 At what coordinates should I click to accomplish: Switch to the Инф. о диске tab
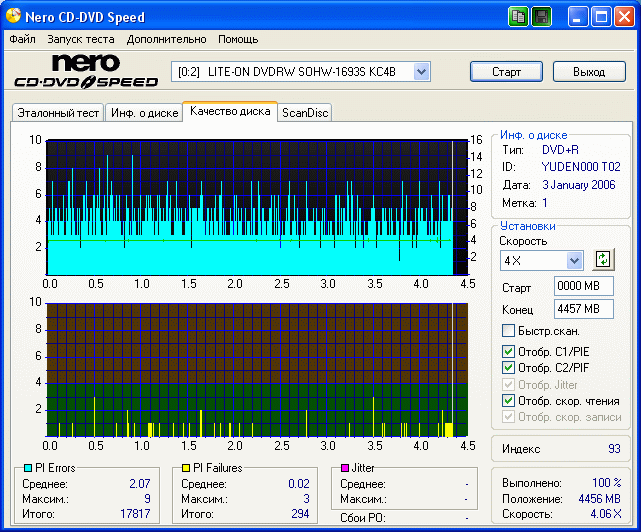click(x=144, y=113)
